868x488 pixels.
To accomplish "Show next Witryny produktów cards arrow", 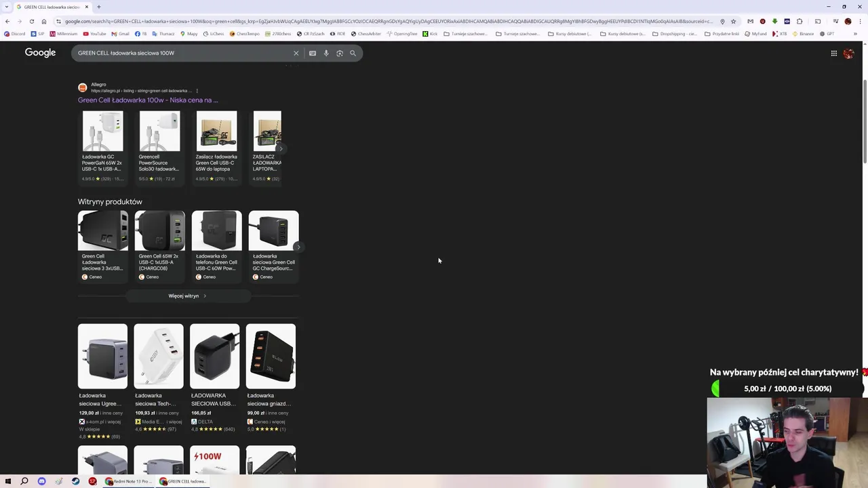I will [x=298, y=247].
